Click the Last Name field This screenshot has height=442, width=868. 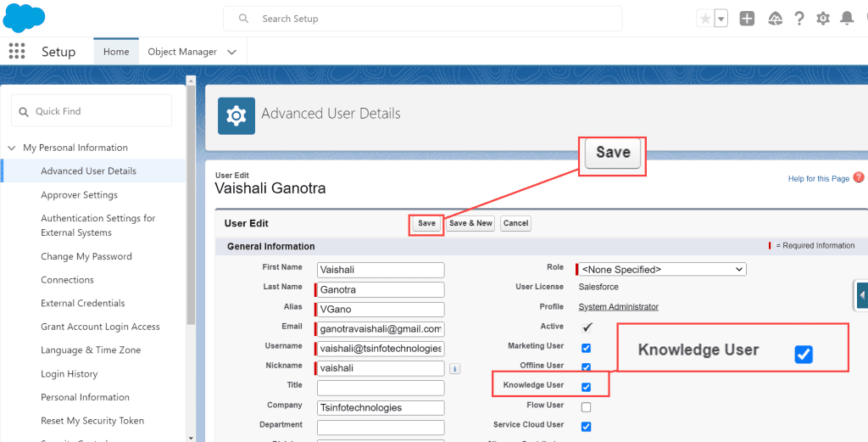pos(381,289)
